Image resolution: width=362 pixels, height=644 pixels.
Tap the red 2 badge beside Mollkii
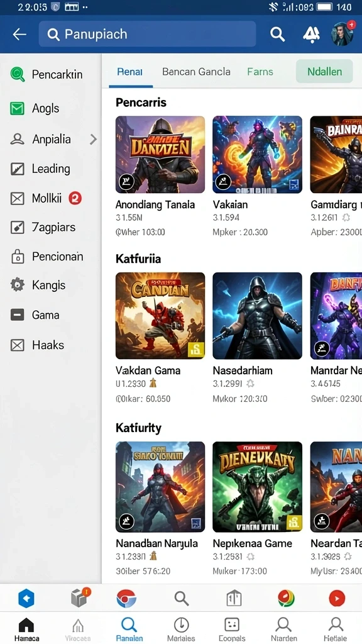(75, 198)
